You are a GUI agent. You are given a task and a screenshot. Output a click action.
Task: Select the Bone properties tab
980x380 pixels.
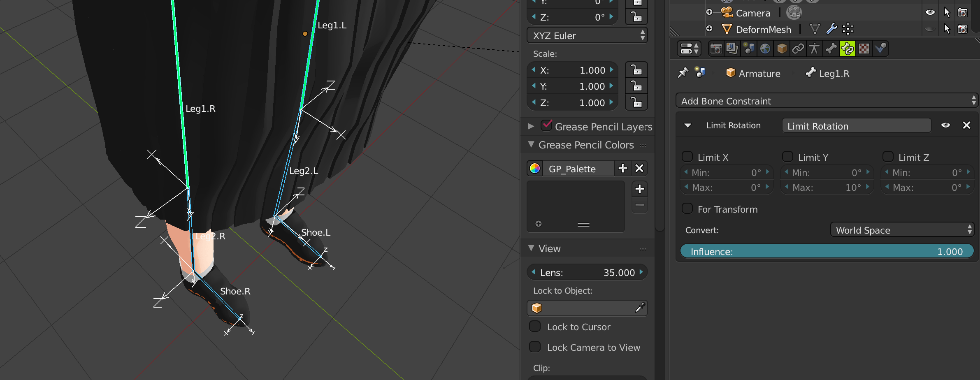point(831,48)
